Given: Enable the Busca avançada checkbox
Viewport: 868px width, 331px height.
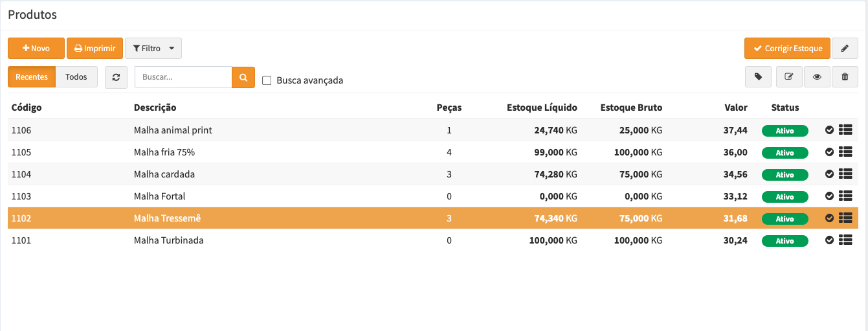Looking at the screenshot, I should pyautogui.click(x=267, y=81).
